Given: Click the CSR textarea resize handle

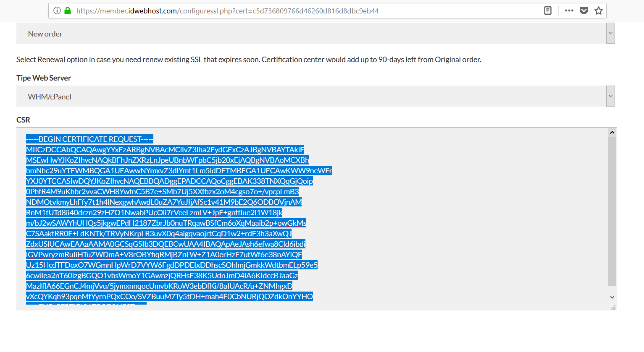Looking at the screenshot, I should [612, 308].
